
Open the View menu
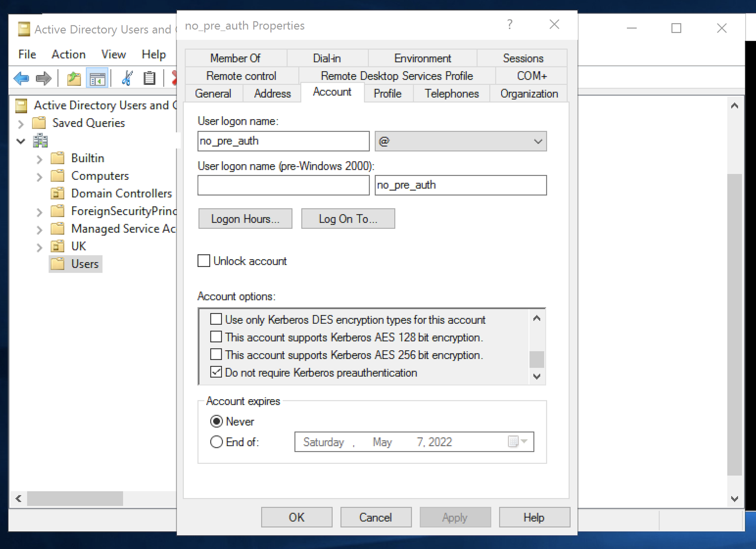click(x=114, y=54)
